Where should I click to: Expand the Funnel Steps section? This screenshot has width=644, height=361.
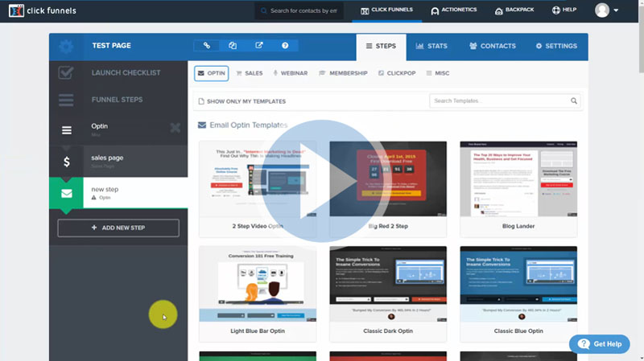tap(118, 100)
